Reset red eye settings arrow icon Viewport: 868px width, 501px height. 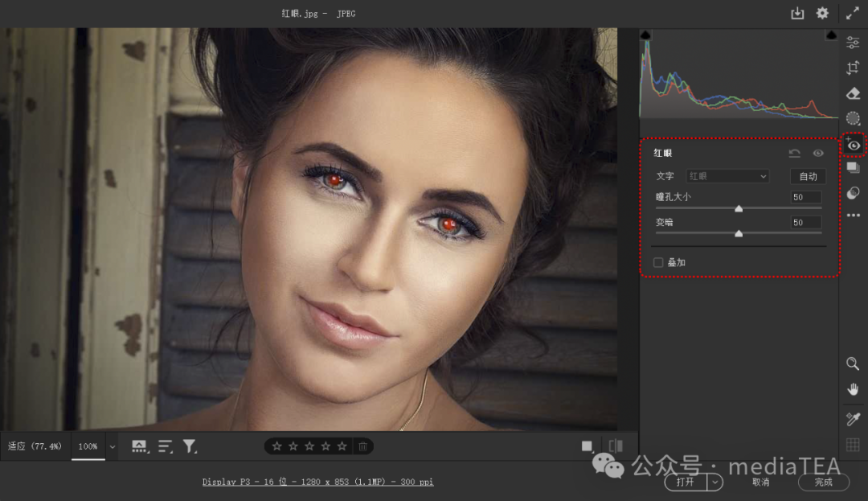794,154
